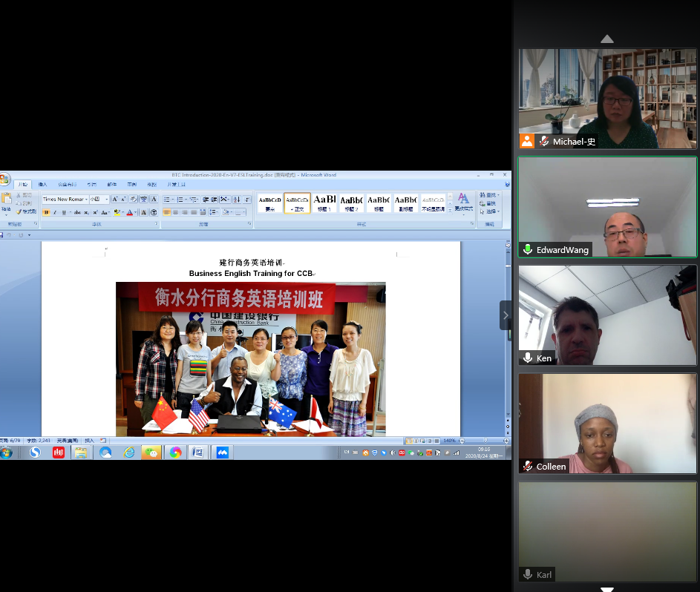700x592 pixels.
Task: Switch to the Page Layout ribbon tab
Action: tap(68, 184)
